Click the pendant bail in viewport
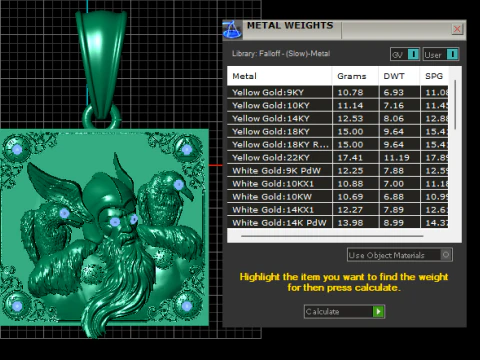Screen dimensions: 480x360 click(x=101, y=63)
